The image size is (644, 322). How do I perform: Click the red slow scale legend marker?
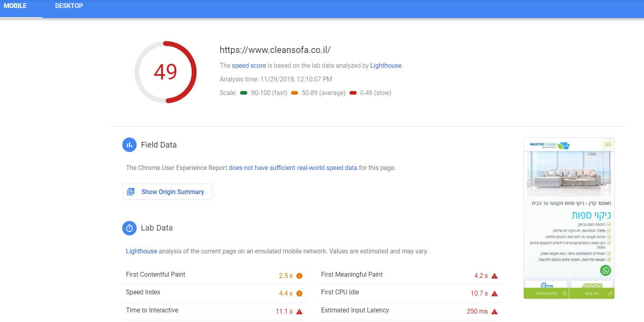(x=353, y=93)
